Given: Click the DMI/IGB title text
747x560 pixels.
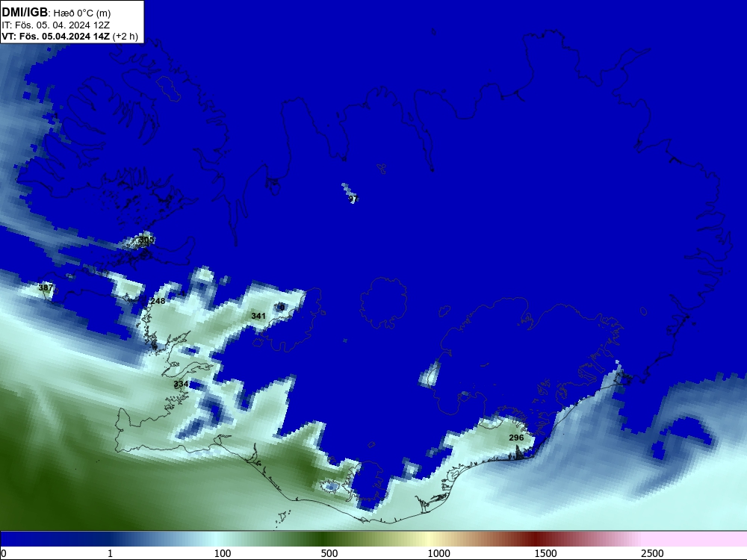Looking at the screenshot, I should (25, 12).
